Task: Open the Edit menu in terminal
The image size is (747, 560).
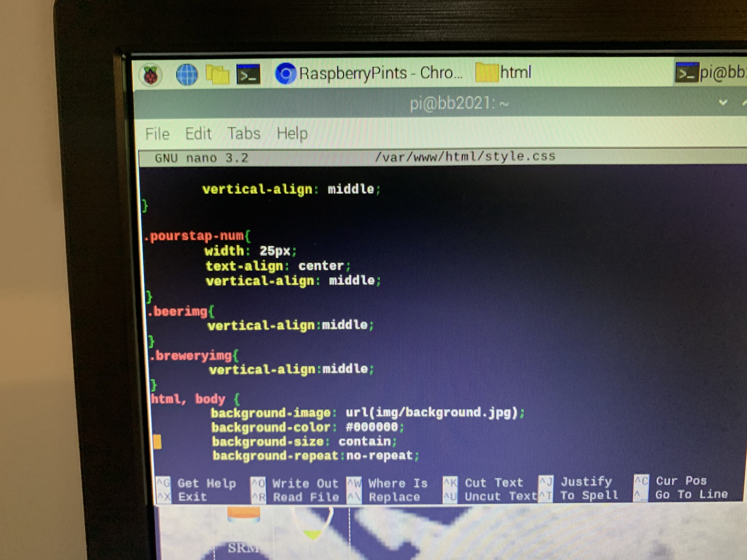Action: pyautogui.click(x=198, y=134)
